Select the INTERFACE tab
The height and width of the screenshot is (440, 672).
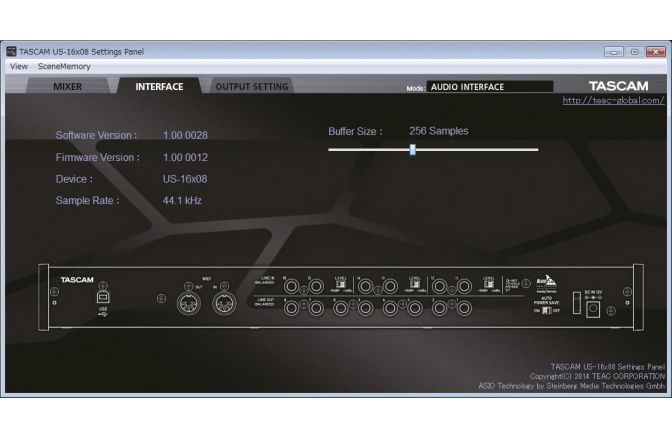point(159,87)
